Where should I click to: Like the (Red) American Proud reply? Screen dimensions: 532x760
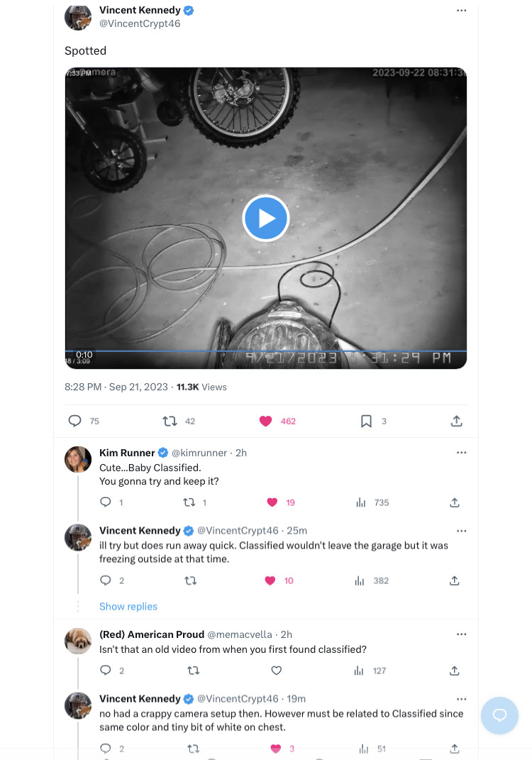(277, 670)
